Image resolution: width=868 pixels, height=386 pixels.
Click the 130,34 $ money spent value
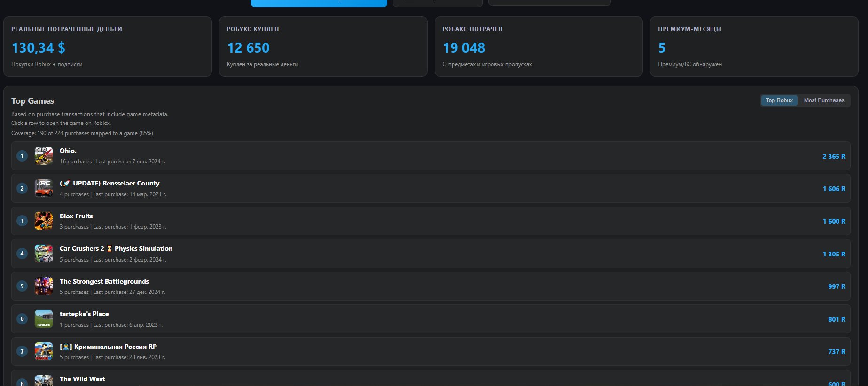(x=39, y=48)
